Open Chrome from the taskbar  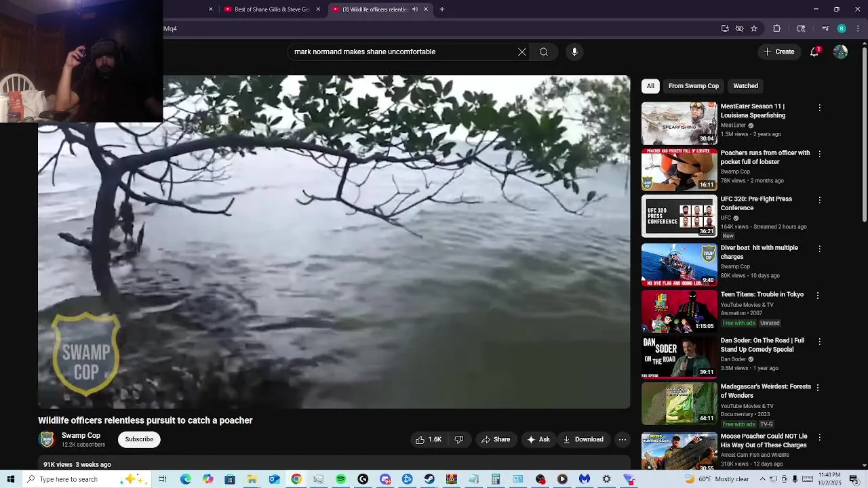(x=296, y=479)
